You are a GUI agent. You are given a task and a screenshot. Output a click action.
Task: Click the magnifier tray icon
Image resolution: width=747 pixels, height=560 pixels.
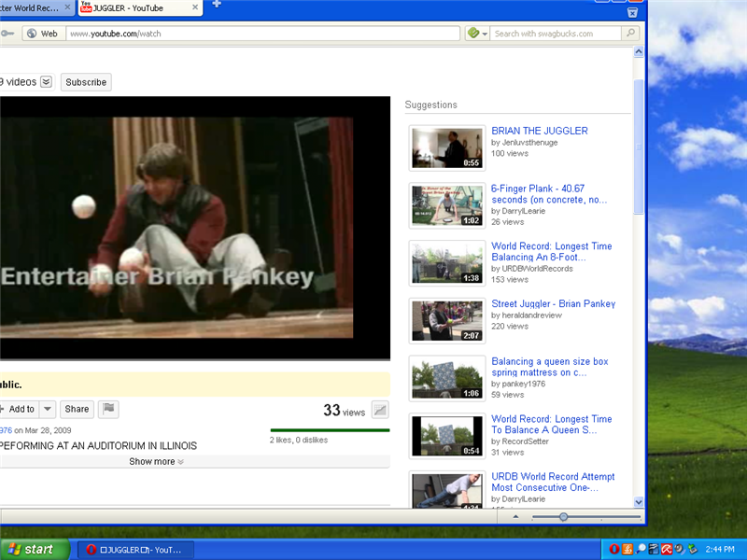[x=641, y=549]
